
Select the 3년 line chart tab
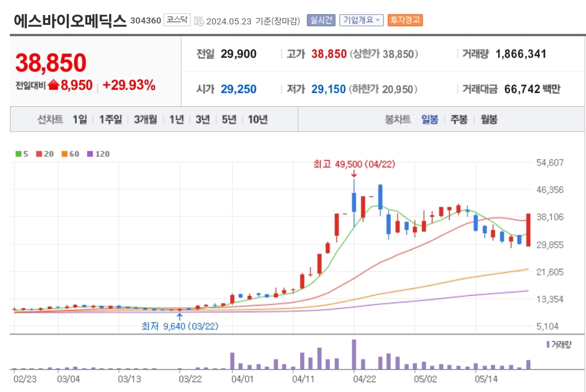click(x=203, y=119)
